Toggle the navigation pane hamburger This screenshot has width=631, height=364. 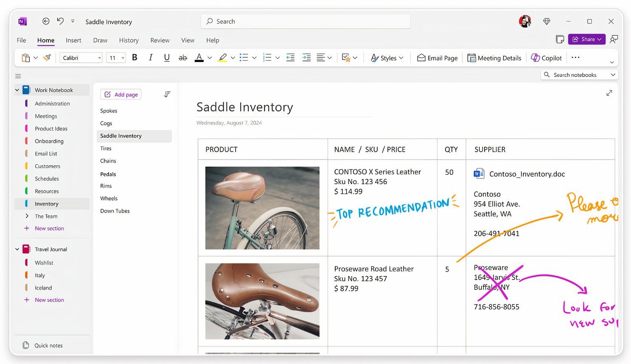point(18,76)
